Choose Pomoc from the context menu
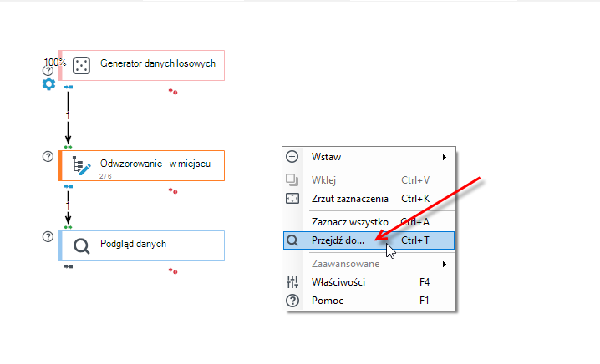The width and height of the screenshot is (600, 364). click(x=369, y=301)
